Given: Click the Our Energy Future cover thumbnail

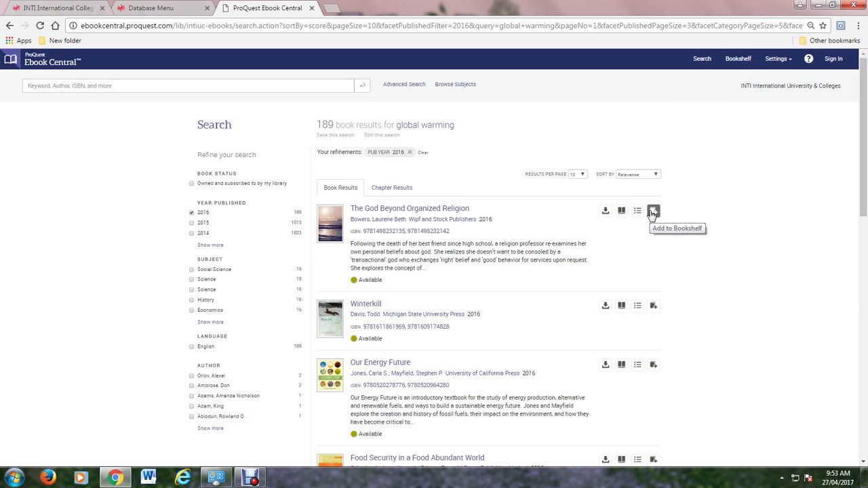Looking at the screenshot, I should [x=330, y=375].
